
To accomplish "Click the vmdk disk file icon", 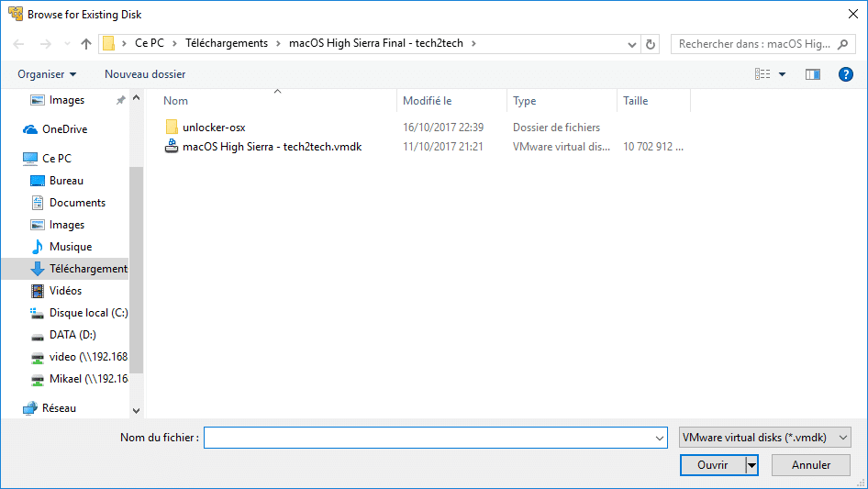I will pos(172,146).
